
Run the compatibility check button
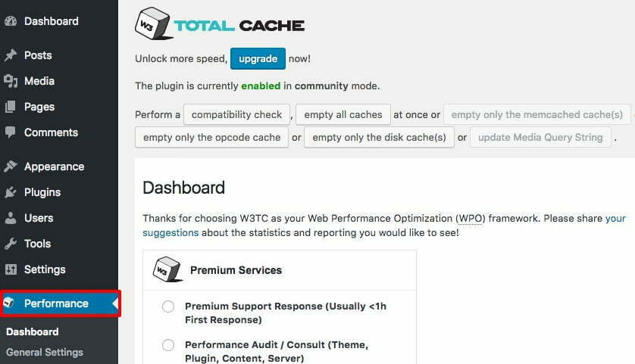(x=236, y=115)
